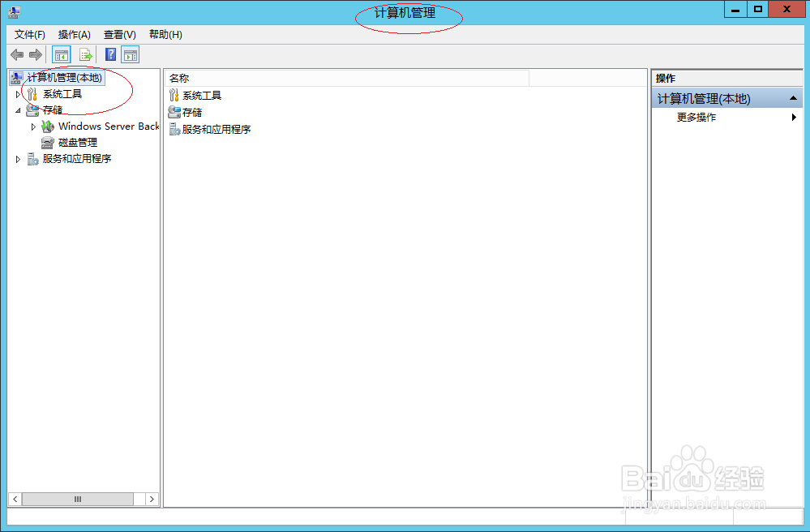Click the forward navigation arrow icon
Viewport: 810px width, 532px height.
coord(35,54)
